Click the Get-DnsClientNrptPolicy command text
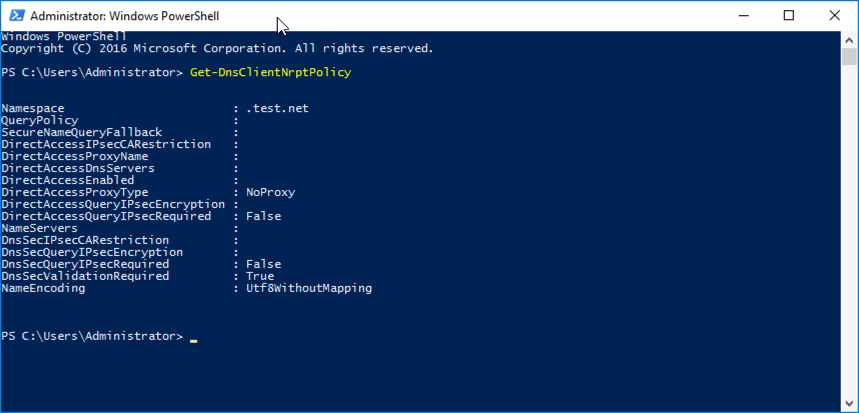The image size is (859, 413). click(x=271, y=72)
